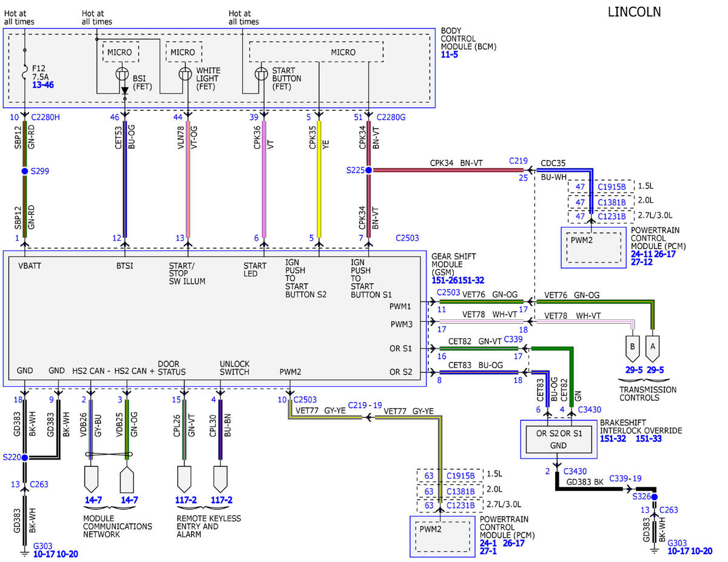Select the S326 splice dot
The width and height of the screenshot is (728, 562).
pyautogui.click(x=654, y=497)
